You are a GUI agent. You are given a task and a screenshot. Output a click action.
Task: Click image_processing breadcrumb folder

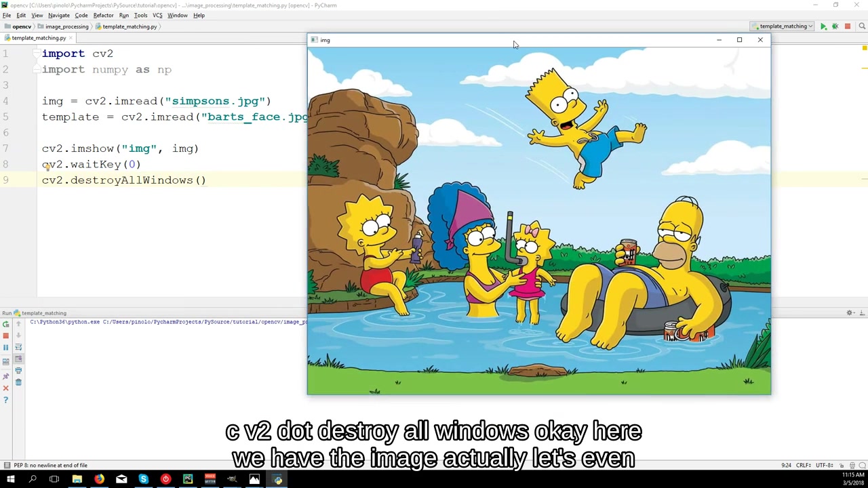pos(63,26)
